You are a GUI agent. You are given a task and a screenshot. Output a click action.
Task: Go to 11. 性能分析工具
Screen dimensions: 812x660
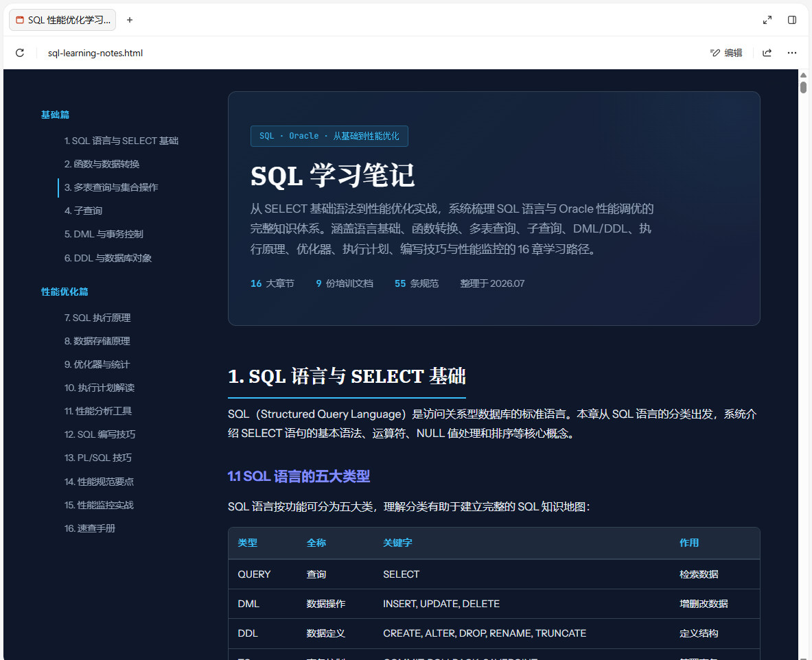[98, 411]
